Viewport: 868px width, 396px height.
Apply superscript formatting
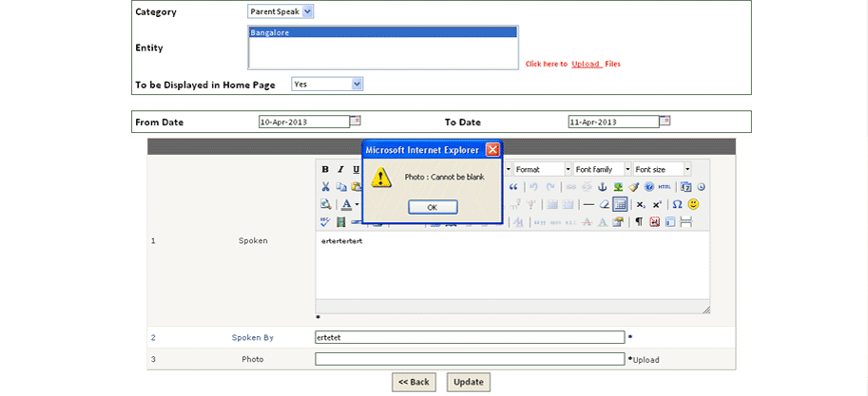[x=657, y=204]
